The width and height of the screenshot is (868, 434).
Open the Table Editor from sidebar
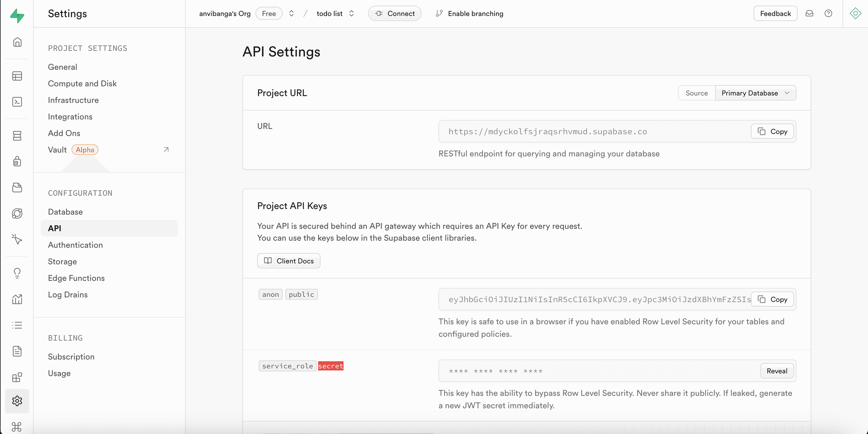point(17,76)
